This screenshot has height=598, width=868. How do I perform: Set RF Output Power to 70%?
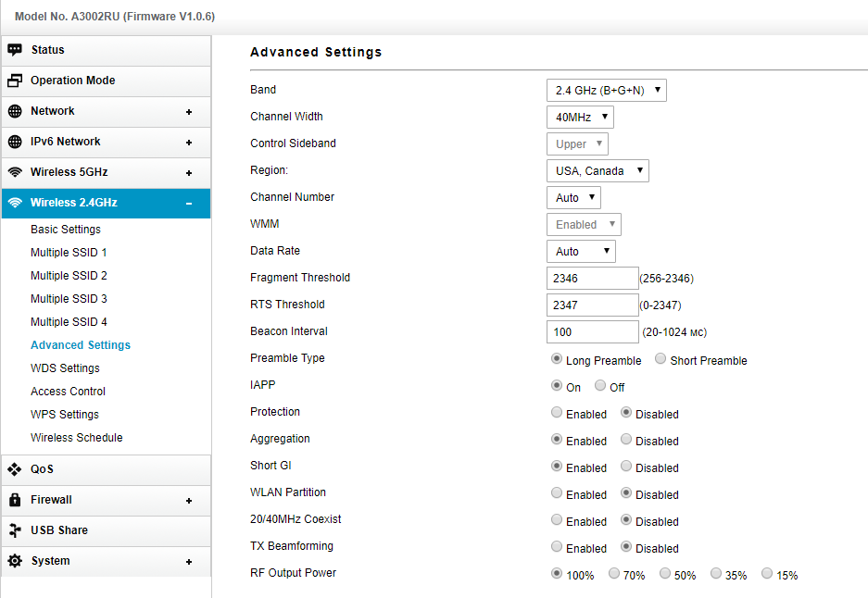(614, 573)
